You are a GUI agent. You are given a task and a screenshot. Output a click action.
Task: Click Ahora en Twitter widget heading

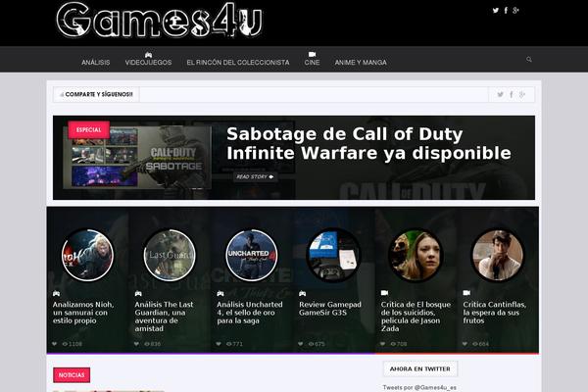[x=420, y=368]
